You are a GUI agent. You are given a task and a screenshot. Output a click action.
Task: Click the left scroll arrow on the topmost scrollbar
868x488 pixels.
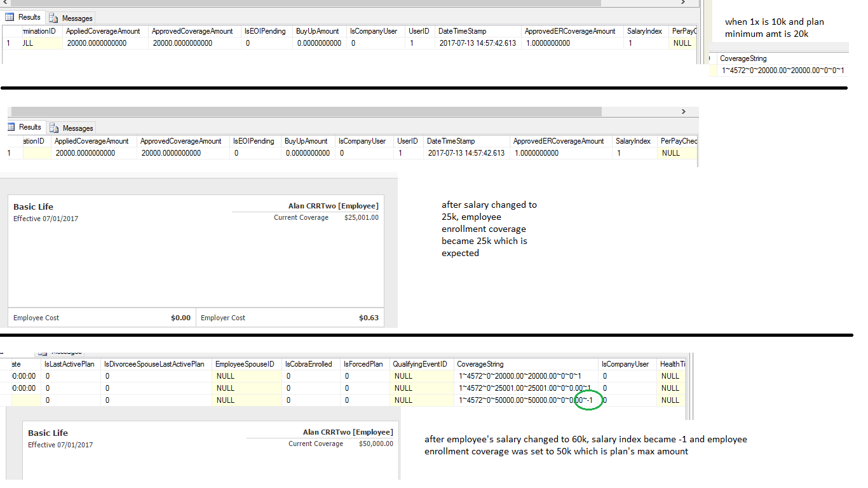pos(5,3)
